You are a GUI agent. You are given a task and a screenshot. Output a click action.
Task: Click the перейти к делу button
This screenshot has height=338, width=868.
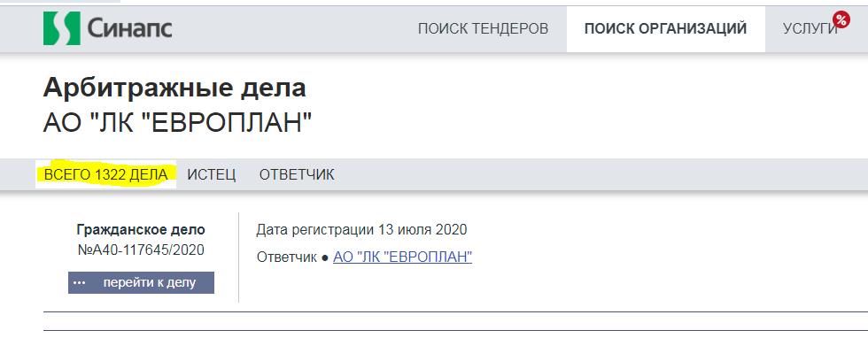pyautogui.click(x=141, y=282)
